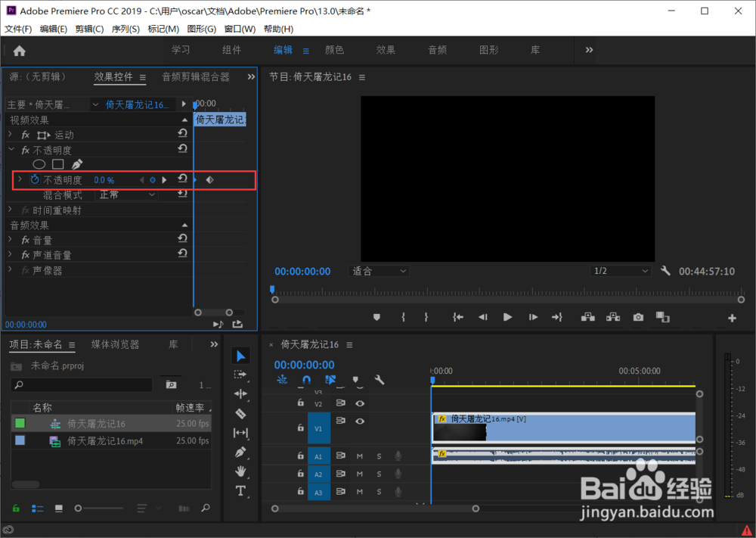Select the Hand tool

[240, 471]
